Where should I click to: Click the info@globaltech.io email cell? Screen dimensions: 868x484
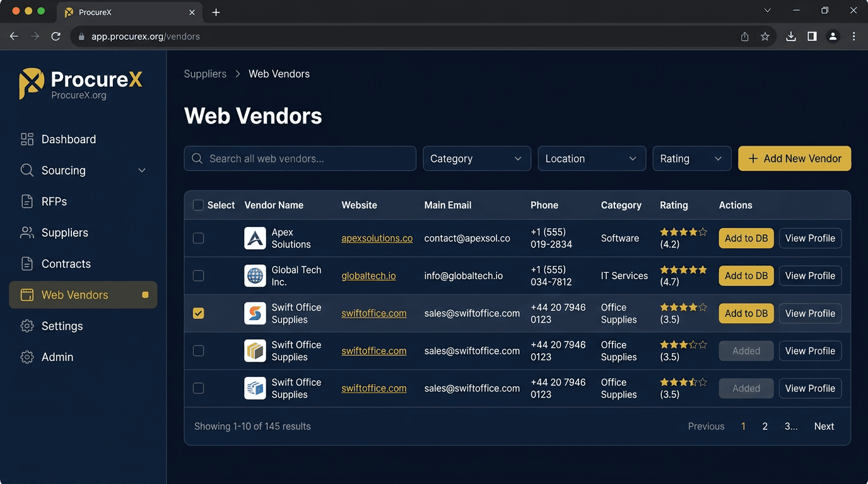pos(464,275)
